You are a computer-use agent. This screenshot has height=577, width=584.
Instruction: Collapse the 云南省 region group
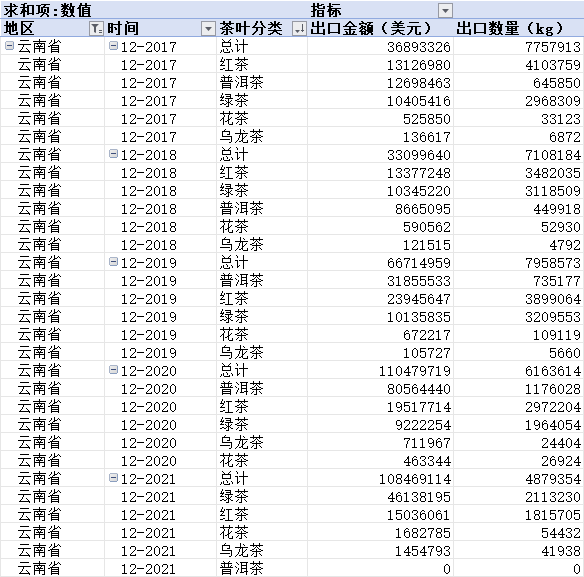[9, 46]
